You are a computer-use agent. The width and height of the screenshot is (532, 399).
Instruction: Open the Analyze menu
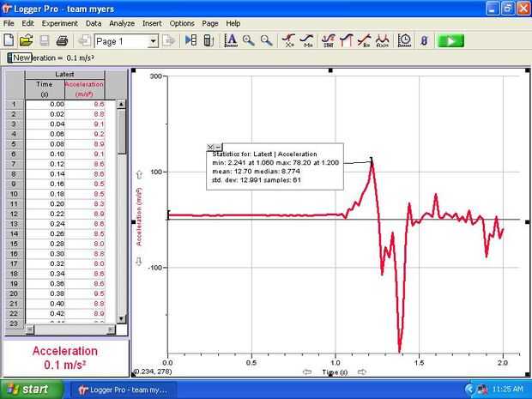[122, 23]
